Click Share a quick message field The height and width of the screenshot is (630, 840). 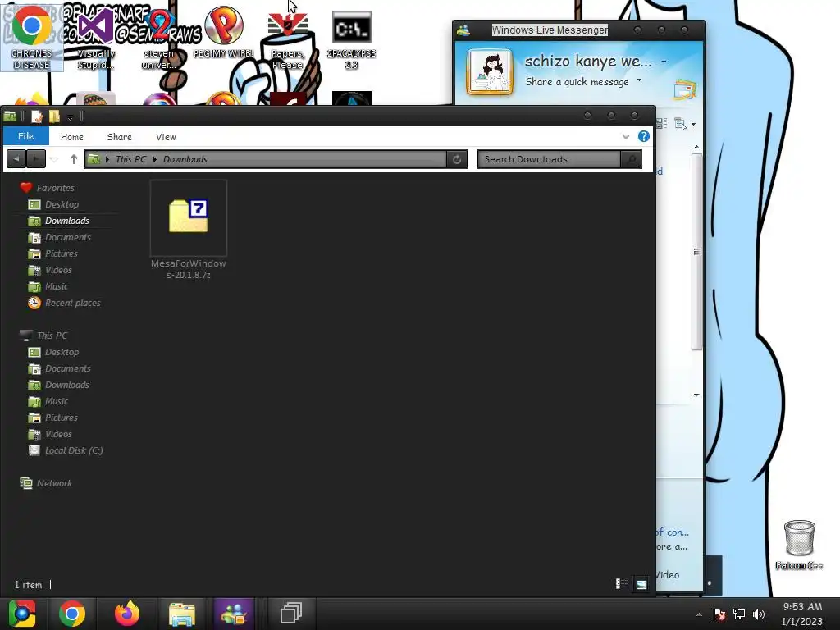(577, 82)
